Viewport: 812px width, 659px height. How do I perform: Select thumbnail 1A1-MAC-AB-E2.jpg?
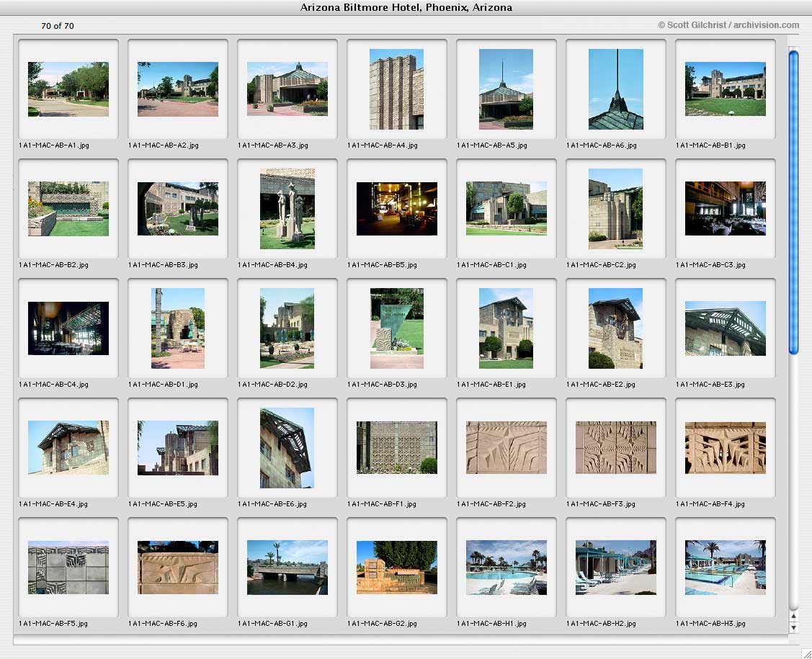coord(616,328)
